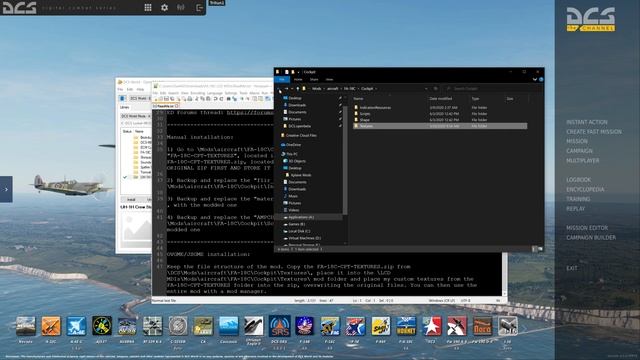Click the Search Cockpit input field
This screenshot has width=640, height=360.
[492, 89]
